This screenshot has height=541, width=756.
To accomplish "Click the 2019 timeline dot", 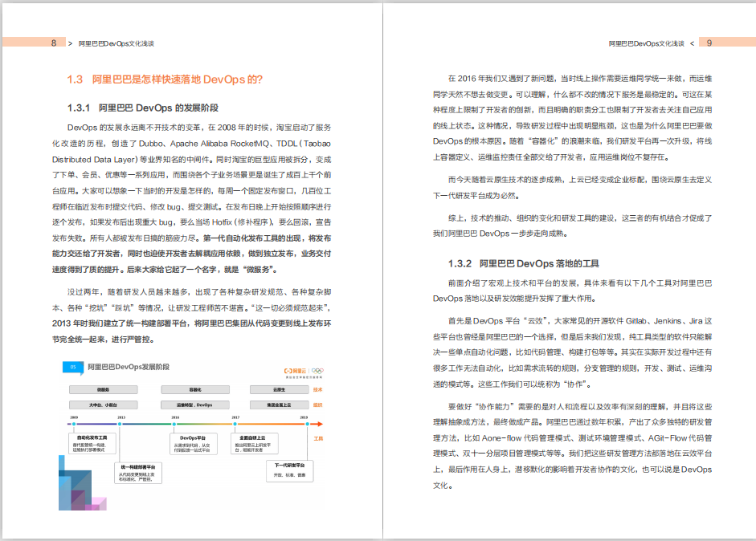I will (x=307, y=424).
